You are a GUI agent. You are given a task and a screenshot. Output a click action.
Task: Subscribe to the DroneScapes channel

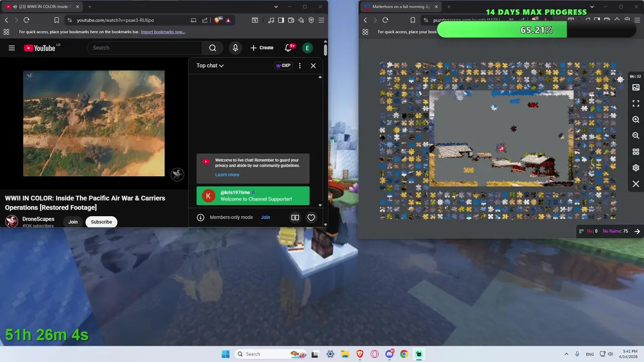pyautogui.click(x=101, y=222)
